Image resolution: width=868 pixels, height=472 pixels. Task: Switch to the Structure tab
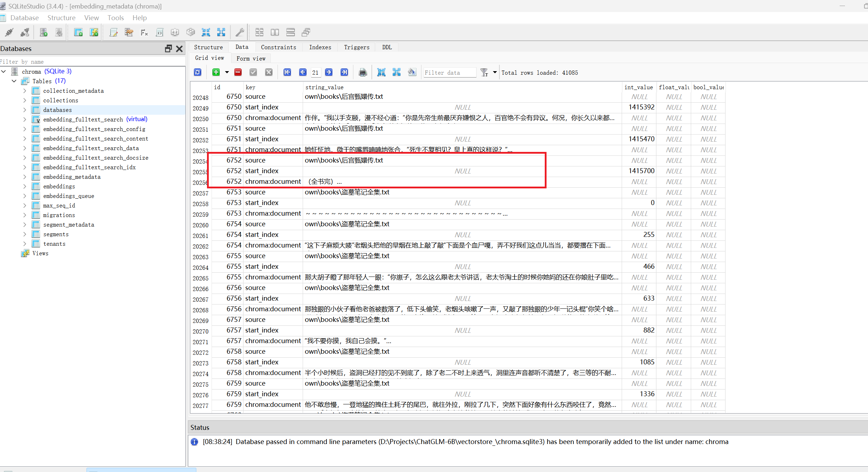pos(208,47)
